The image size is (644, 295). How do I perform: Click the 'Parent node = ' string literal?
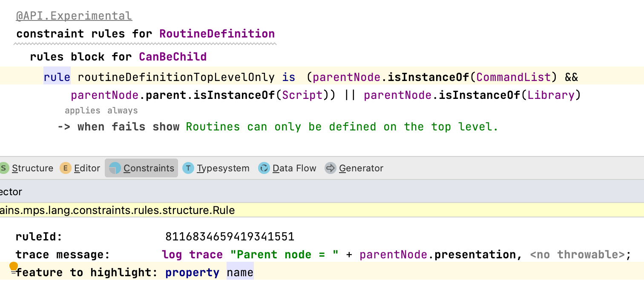pyautogui.click(x=285, y=255)
